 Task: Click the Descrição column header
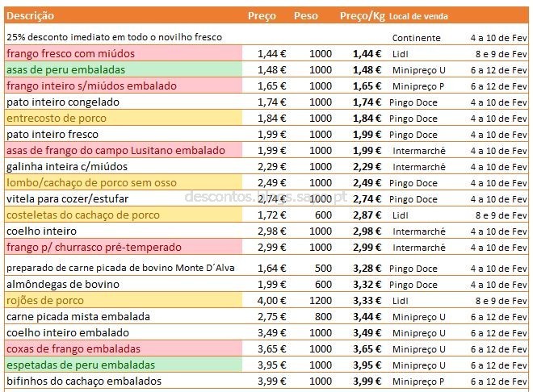tap(30, 16)
